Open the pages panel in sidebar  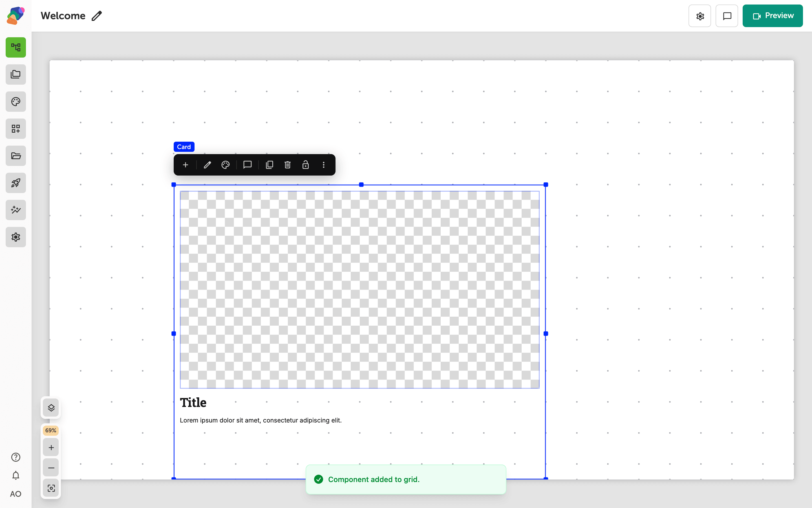point(16,74)
